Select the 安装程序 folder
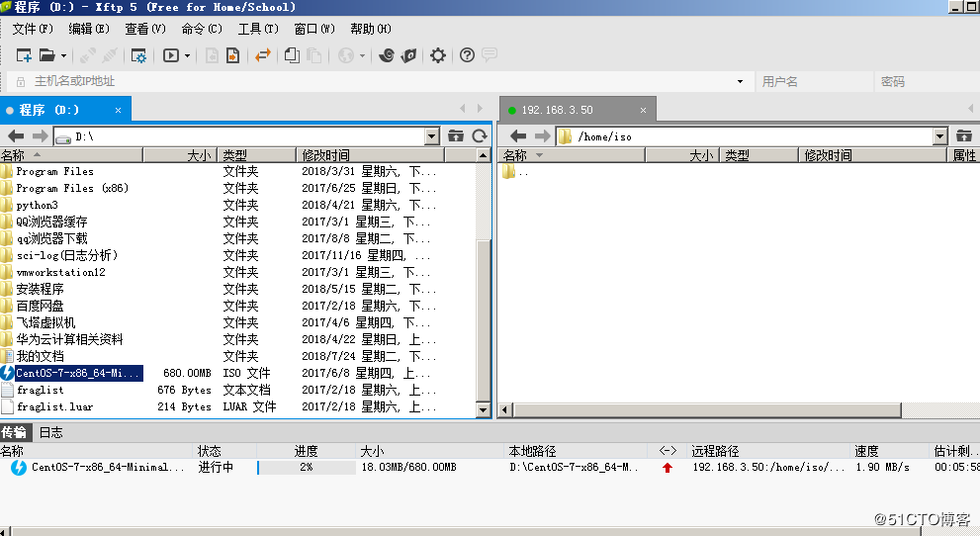Viewport: 980px width, 536px height. tap(40, 289)
